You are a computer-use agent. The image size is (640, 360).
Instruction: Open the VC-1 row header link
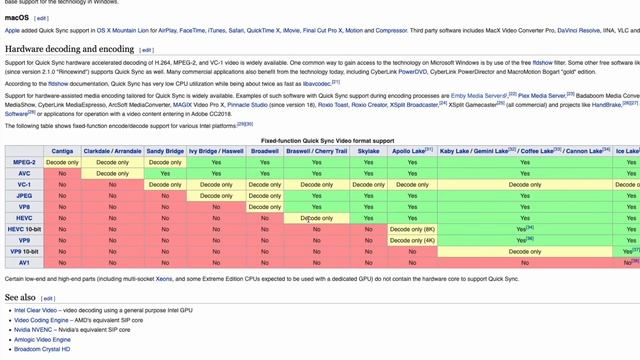[24, 185]
